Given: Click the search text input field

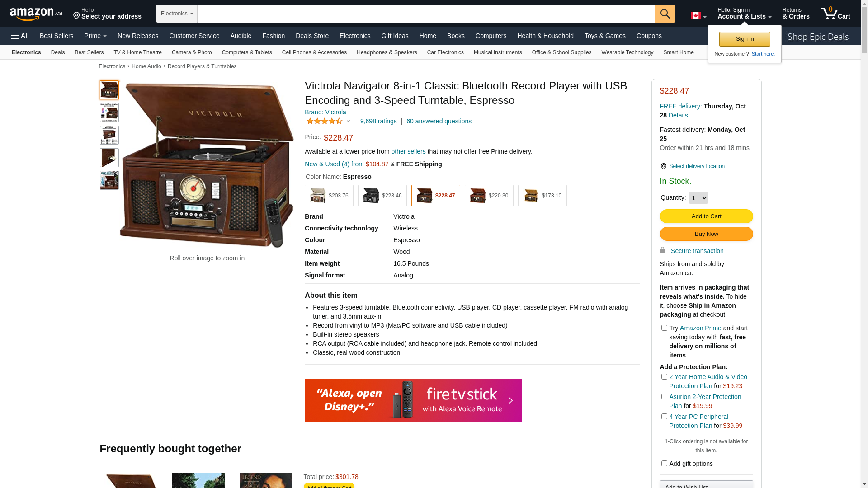Looking at the screenshot, I should tap(426, 14).
